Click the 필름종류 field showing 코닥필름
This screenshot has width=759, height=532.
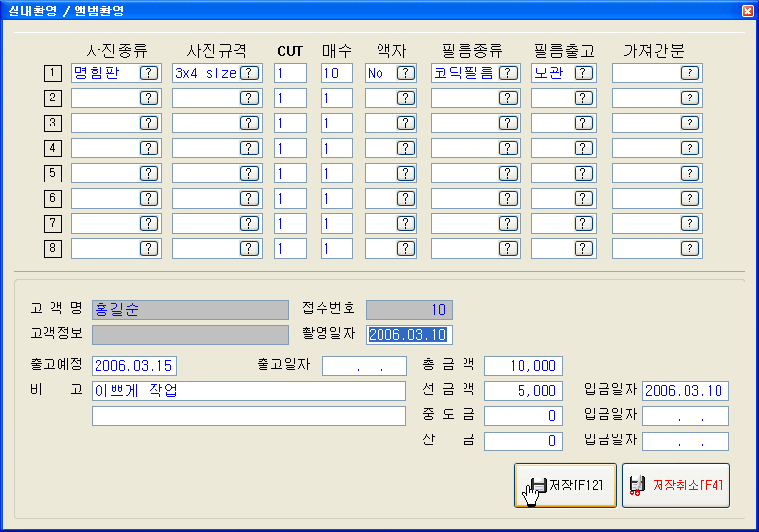(476, 73)
